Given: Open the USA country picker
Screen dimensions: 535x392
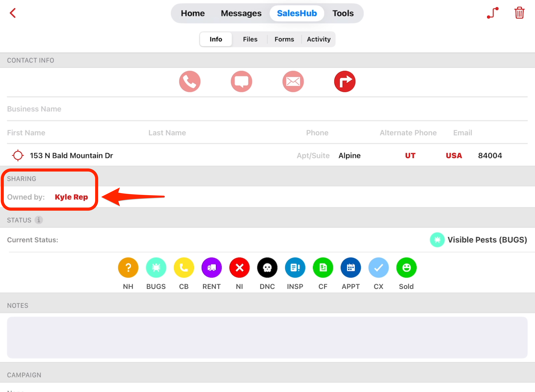Looking at the screenshot, I should pos(454,155).
